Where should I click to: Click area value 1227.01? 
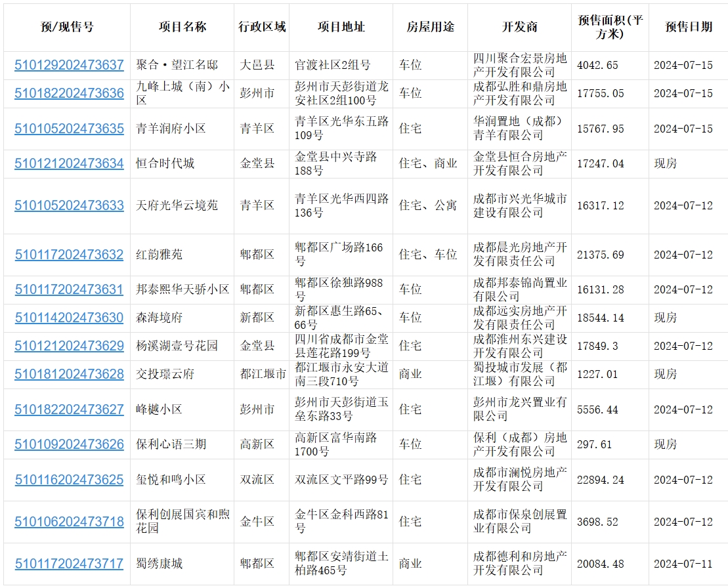597,375
